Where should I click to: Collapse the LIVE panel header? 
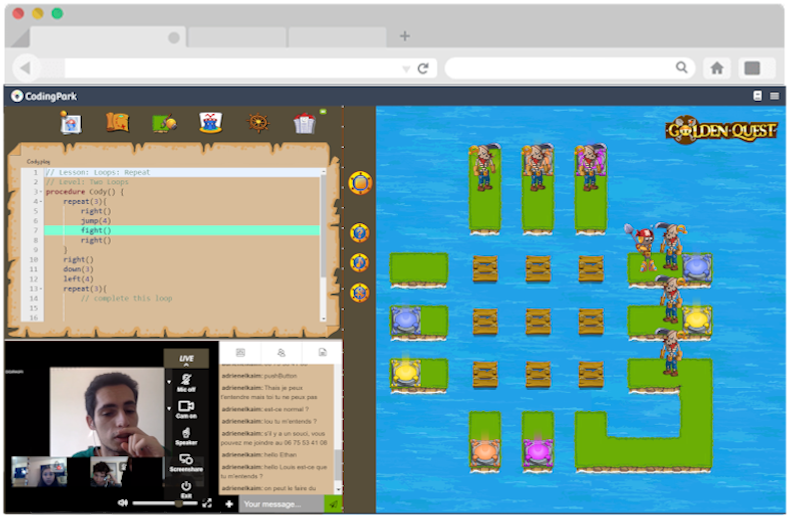point(186,359)
